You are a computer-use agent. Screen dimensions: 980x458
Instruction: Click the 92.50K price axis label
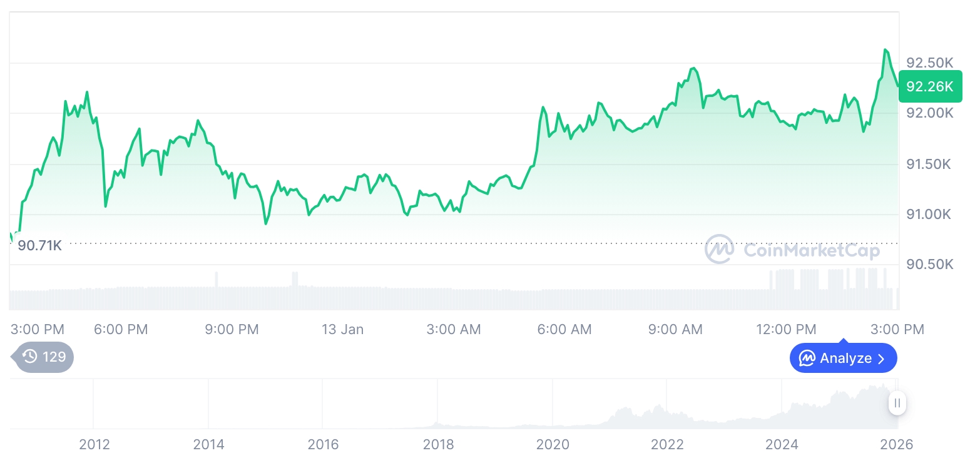(929, 63)
